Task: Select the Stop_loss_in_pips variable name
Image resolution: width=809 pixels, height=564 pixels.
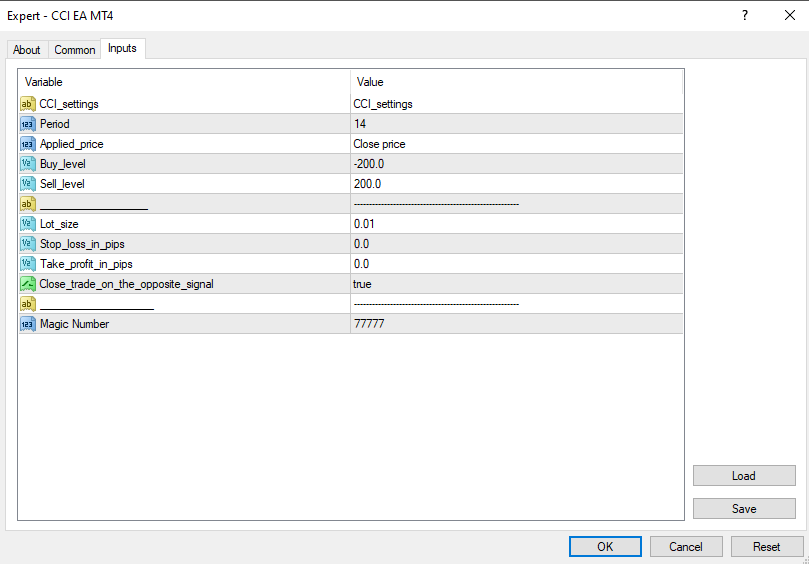Action: click(83, 245)
